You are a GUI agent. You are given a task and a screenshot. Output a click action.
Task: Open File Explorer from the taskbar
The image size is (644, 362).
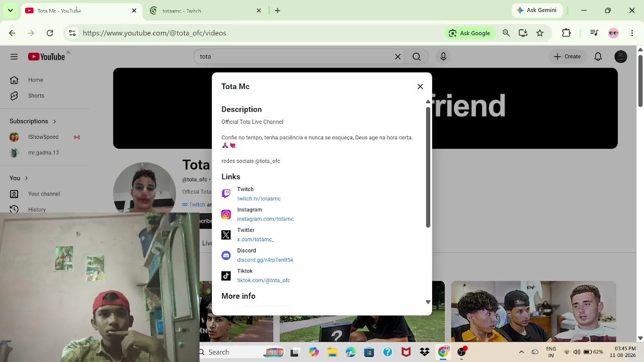[333, 352]
